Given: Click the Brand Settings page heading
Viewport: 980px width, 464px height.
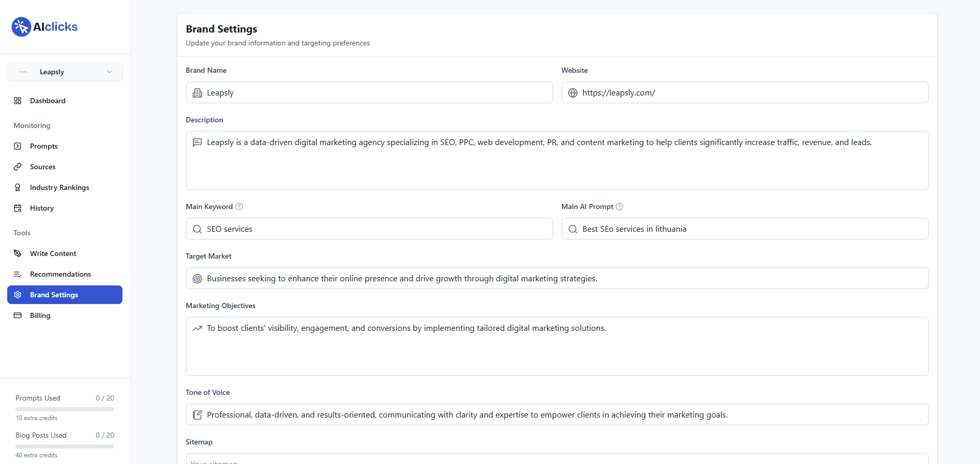Looking at the screenshot, I should click(222, 29).
